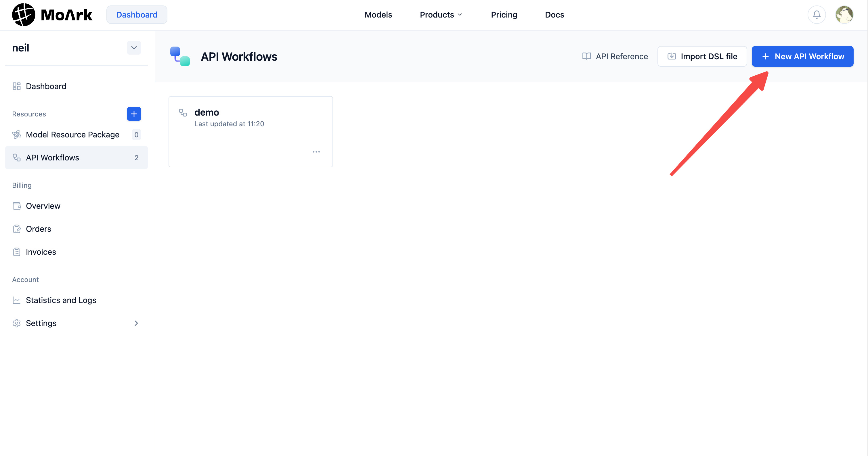Click the New API Workflow button
Screen dimensions: 868x456
(x=802, y=56)
